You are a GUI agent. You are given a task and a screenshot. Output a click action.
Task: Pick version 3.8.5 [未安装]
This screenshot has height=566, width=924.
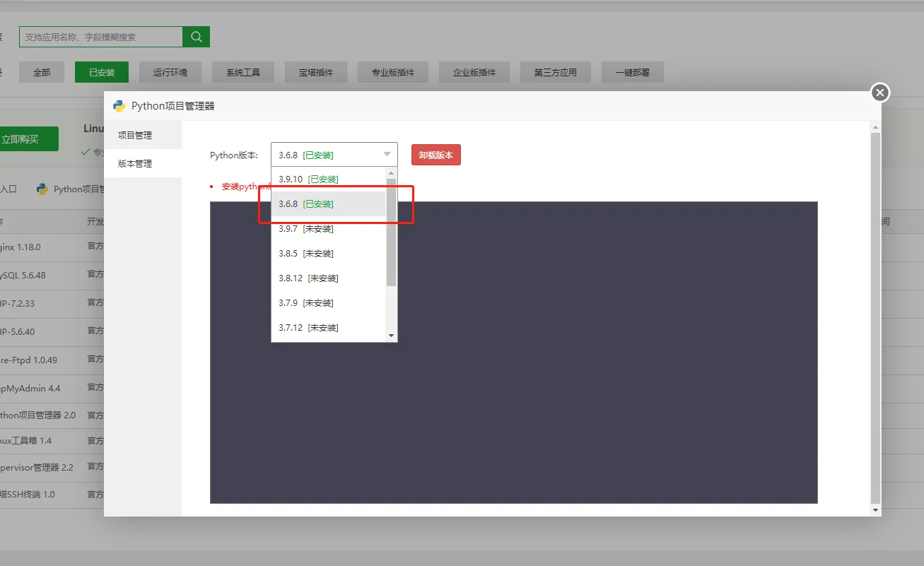coord(329,254)
